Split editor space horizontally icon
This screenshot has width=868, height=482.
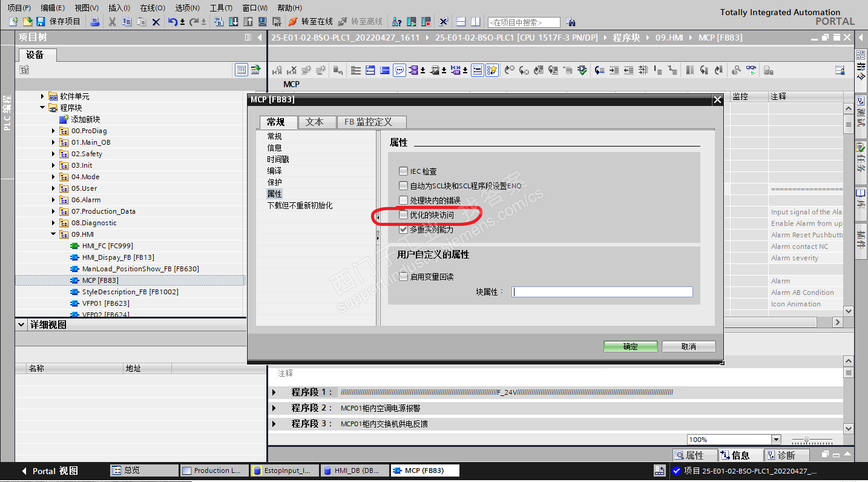coord(461,22)
